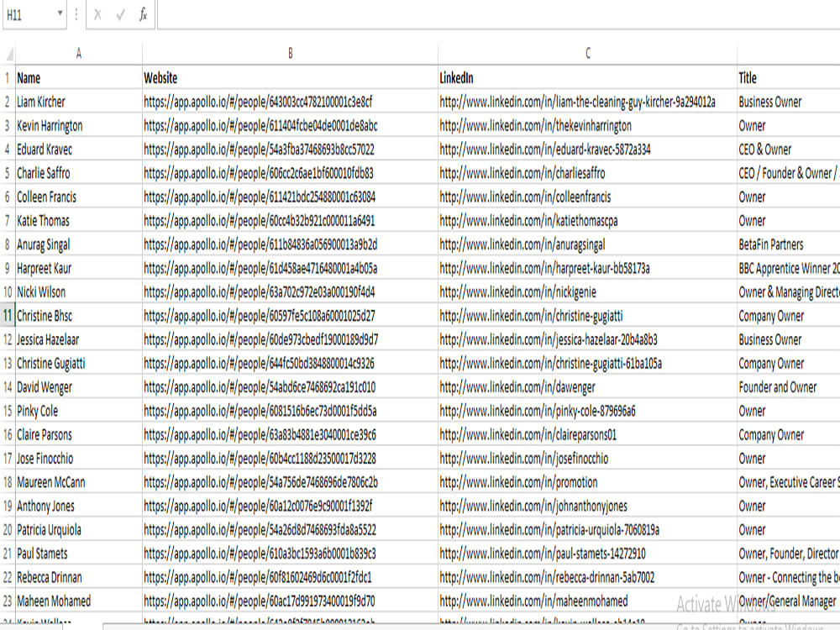Select the cell Kevin Harrington
This screenshot has width=840, height=630.
[x=79, y=125]
